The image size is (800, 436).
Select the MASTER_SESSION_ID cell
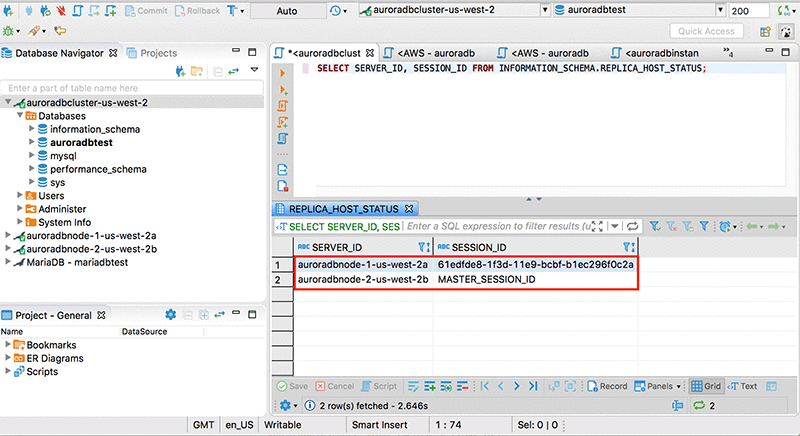[535, 279]
